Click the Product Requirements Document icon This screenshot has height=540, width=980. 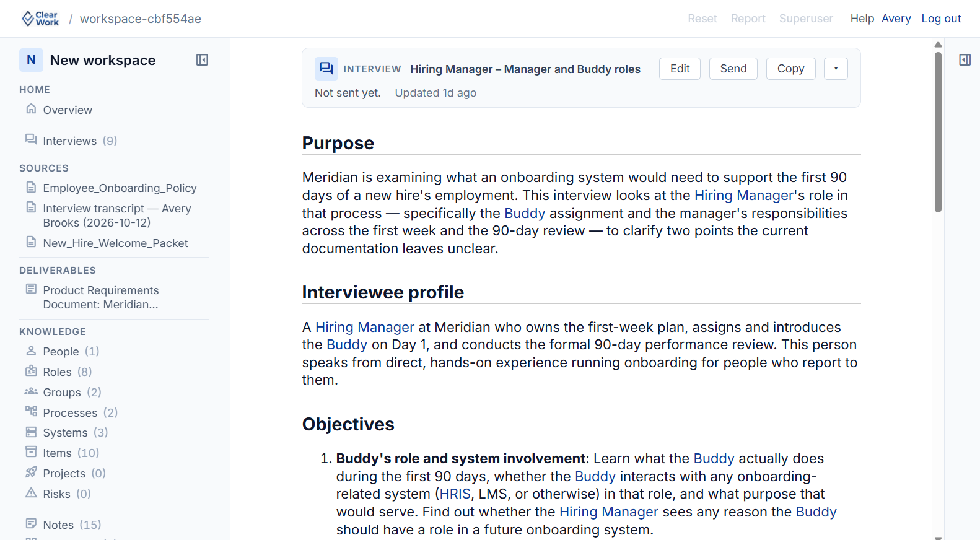click(31, 289)
